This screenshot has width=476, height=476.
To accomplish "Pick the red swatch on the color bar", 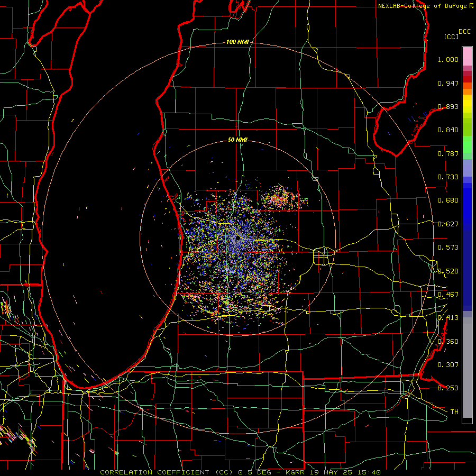I will pyautogui.click(x=467, y=79).
